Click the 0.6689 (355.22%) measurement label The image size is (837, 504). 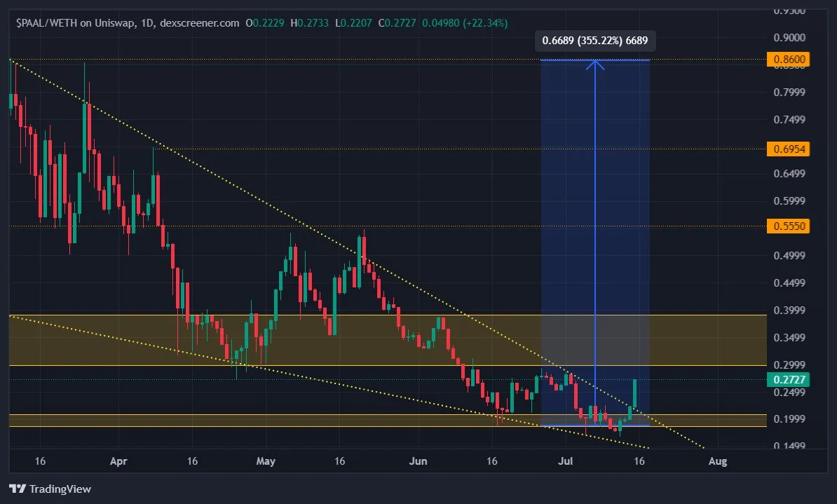(x=595, y=41)
